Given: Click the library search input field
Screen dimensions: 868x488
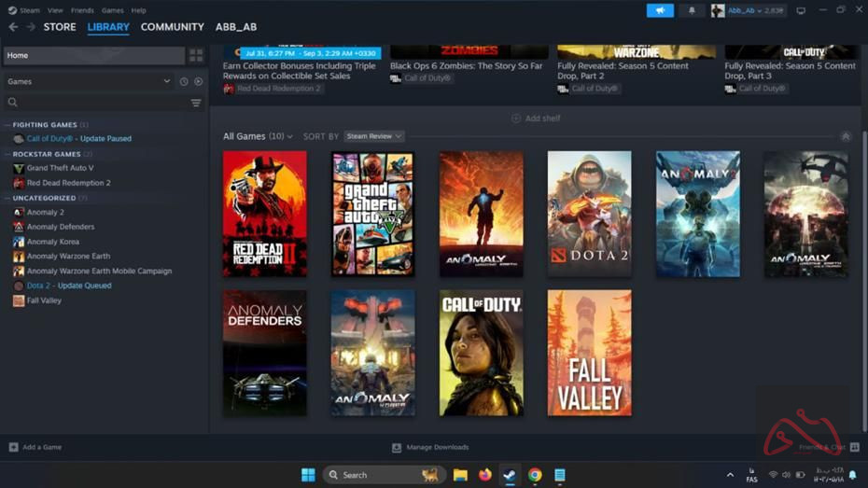Looking at the screenshot, I should pyautogui.click(x=105, y=103).
